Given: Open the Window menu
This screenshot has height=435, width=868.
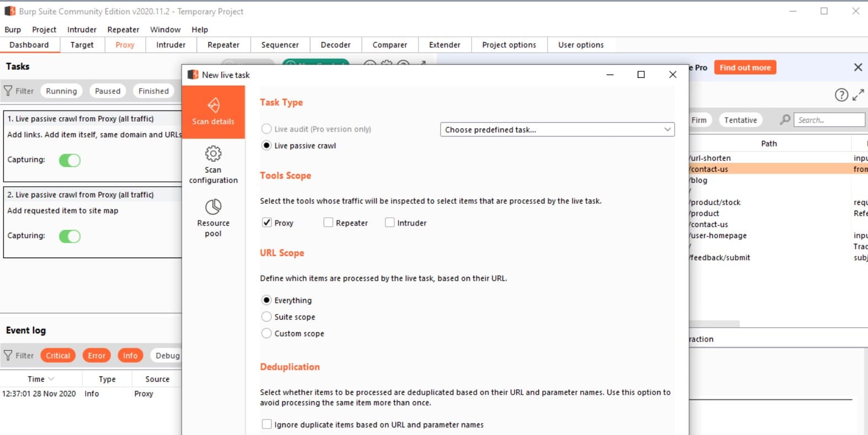Looking at the screenshot, I should coord(165,30).
